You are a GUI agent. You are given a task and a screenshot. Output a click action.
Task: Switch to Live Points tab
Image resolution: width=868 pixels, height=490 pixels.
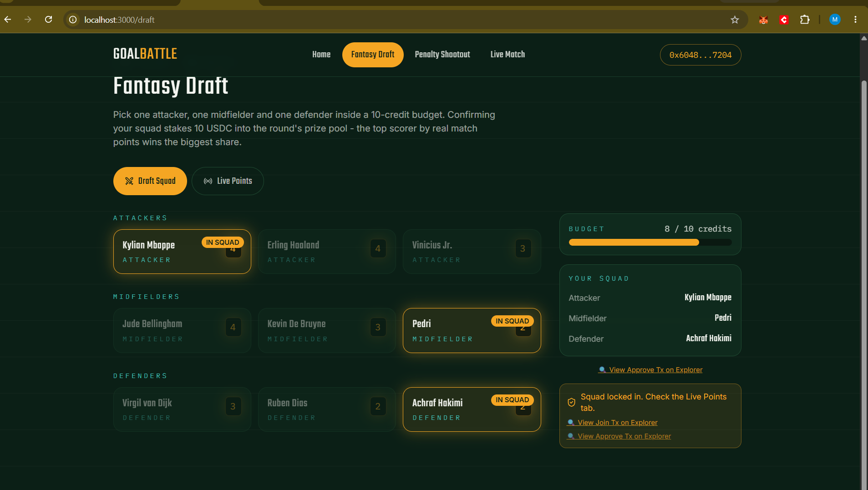[x=228, y=181]
